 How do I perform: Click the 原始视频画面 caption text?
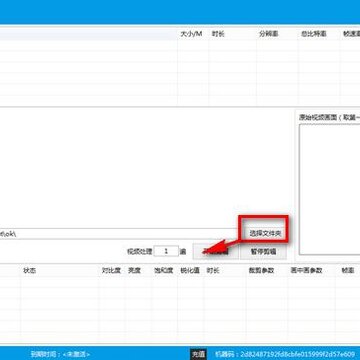(x=329, y=117)
